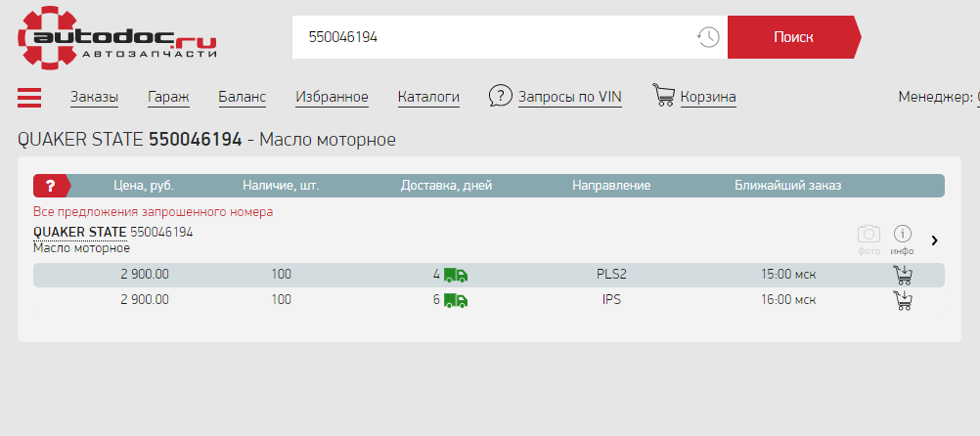Click the Поиск search button
Screen dimensions: 980x436
(794, 37)
